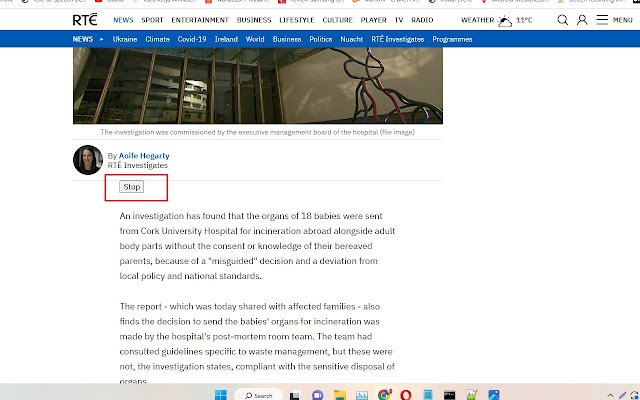Open the site search magnifier icon
The height and width of the screenshot is (400, 640).
(562, 20)
